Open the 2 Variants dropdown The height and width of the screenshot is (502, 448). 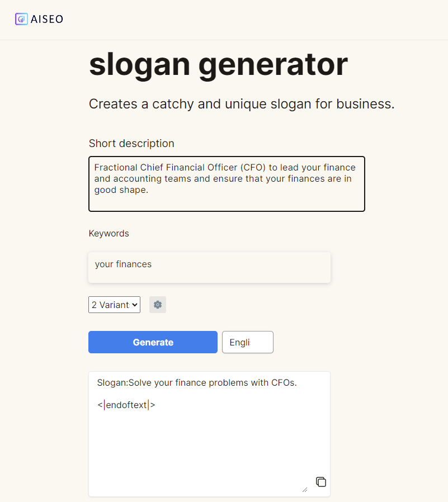(114, 305)
